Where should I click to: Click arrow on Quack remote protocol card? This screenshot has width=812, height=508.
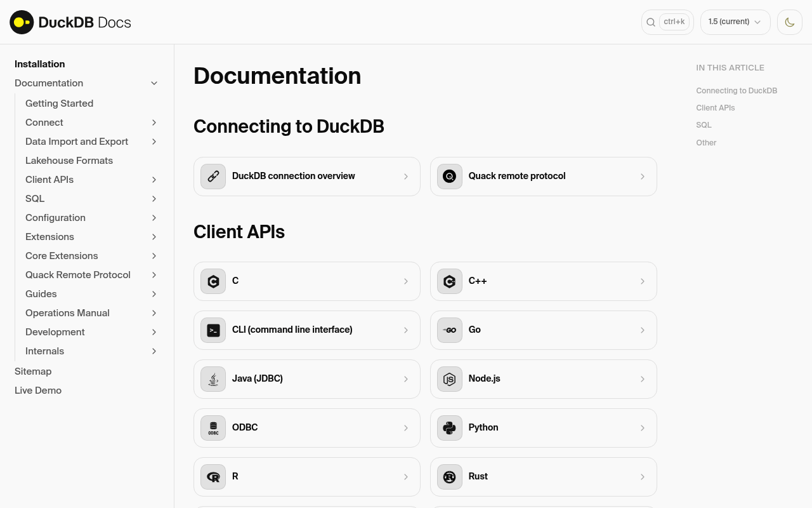[643, 177]
